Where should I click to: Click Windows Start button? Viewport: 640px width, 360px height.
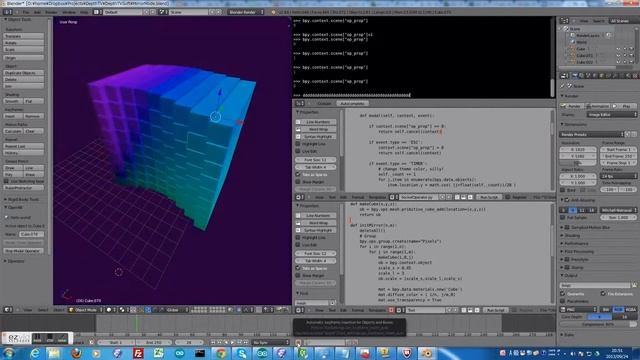(9, 353)
